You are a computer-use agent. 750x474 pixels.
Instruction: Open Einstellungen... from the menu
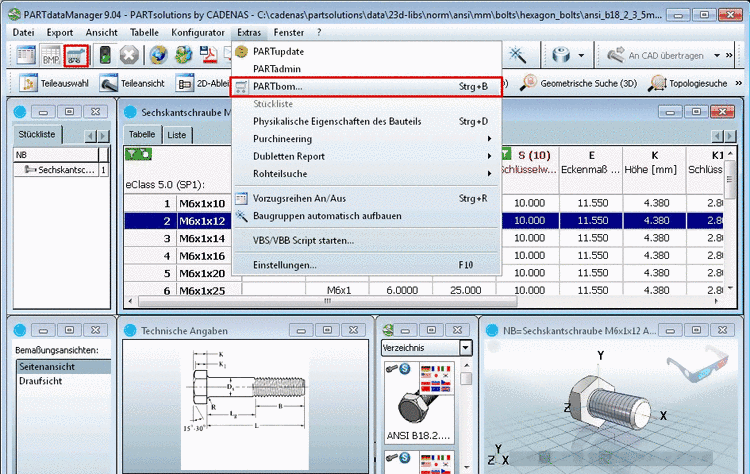click(366, 265)
